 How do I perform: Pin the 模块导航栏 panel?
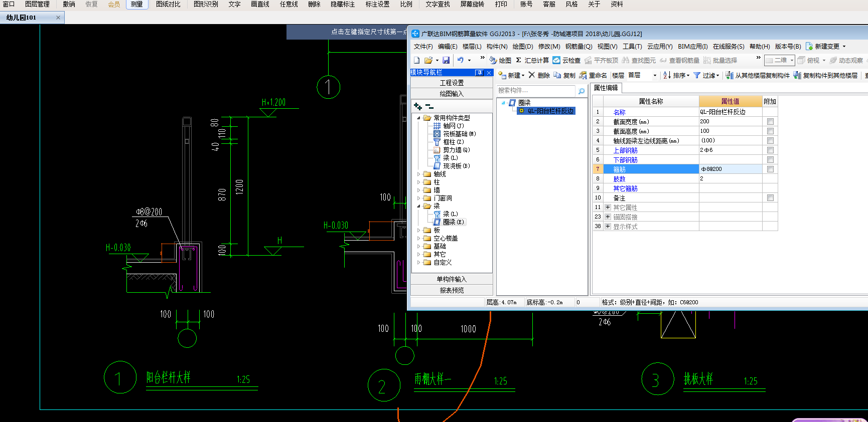pyautogui.click(x=479, y=73)
